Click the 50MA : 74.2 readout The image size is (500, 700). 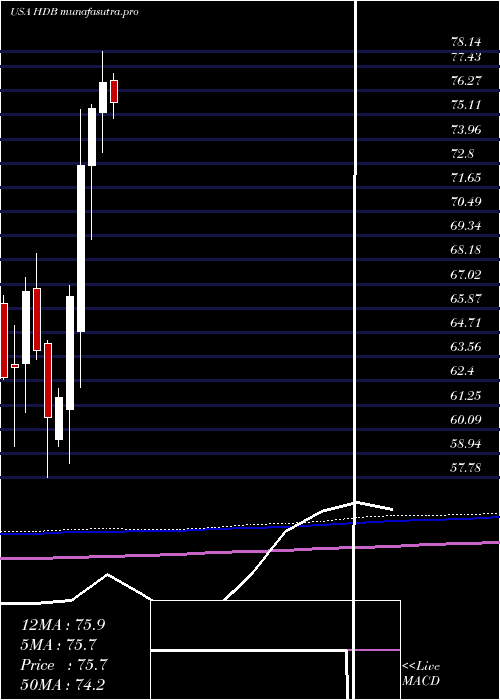63,684
